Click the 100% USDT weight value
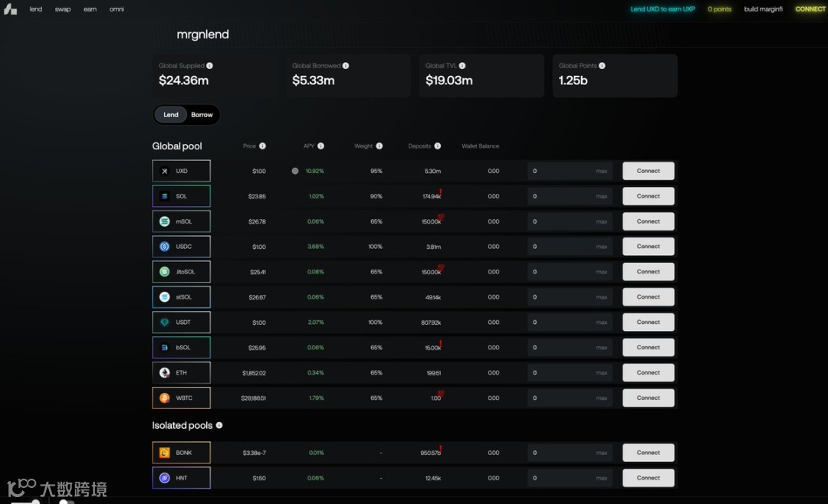Screen dimensions: 828x504 click(x=376, y=322)
